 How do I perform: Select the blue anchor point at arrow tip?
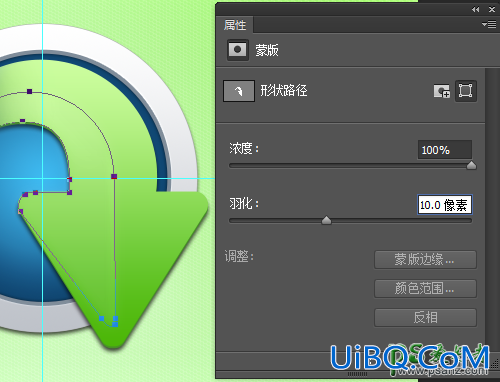point(115,324)
